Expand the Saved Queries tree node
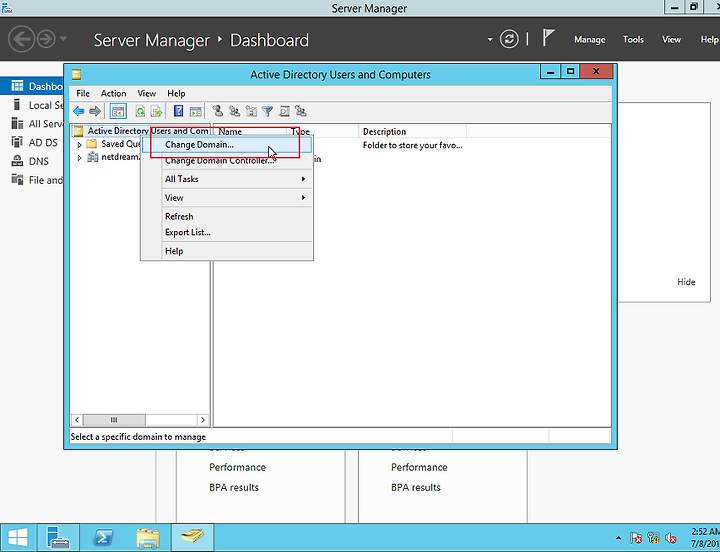 (x=79, y=145)
